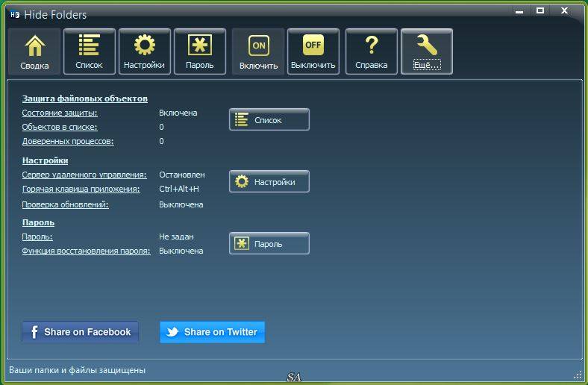The height and width of the screenshot is (385, 588).
Task: Open the Настройки section heading link
Action: (45, 160)
